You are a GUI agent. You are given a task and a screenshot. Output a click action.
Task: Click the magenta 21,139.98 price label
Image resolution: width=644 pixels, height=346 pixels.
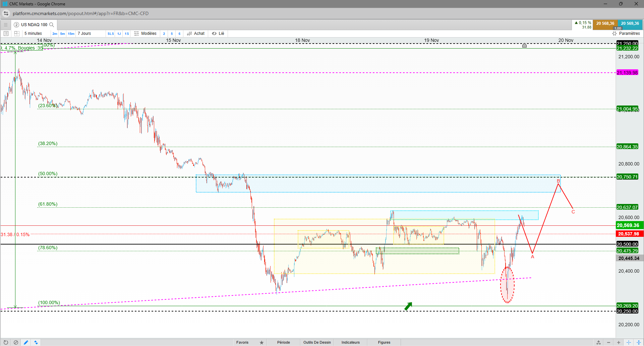627,73
